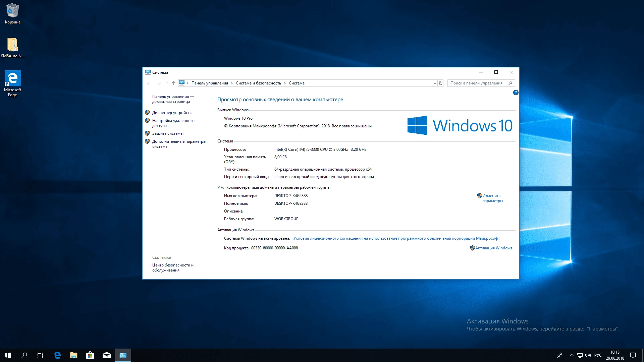Open Microsoft Store from the taskbar
The height and width of the screenshot is (362, 644).
point(90,355)
